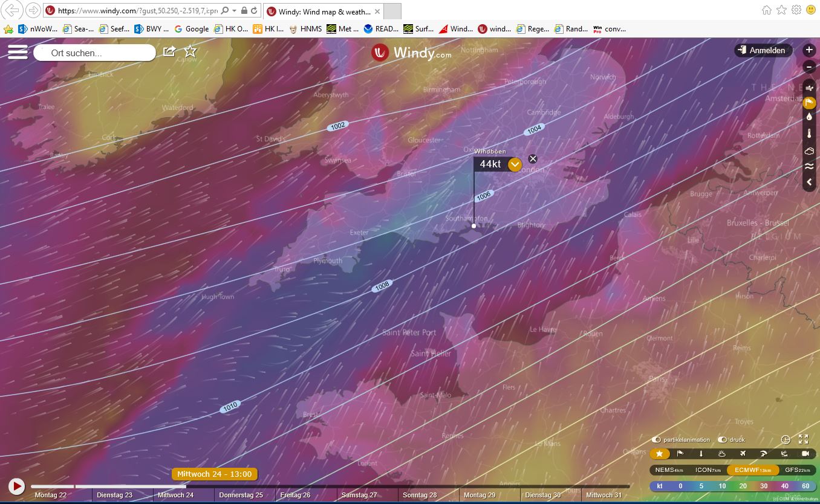Toggle the partikelanimation switch

coord(656,439)
